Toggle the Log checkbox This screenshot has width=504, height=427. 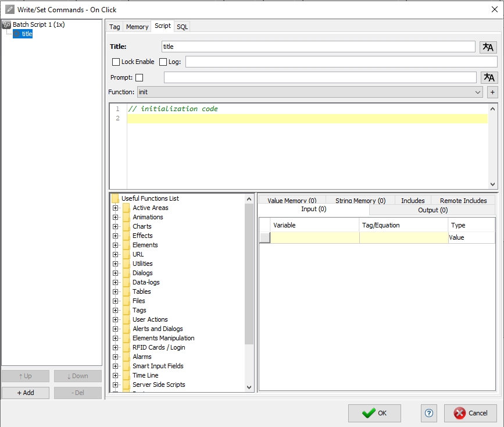coord(163,62)
